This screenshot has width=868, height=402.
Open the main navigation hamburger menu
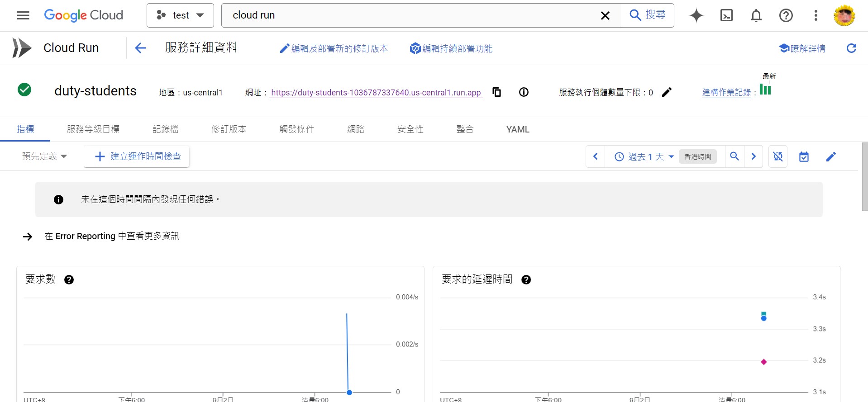23,15
